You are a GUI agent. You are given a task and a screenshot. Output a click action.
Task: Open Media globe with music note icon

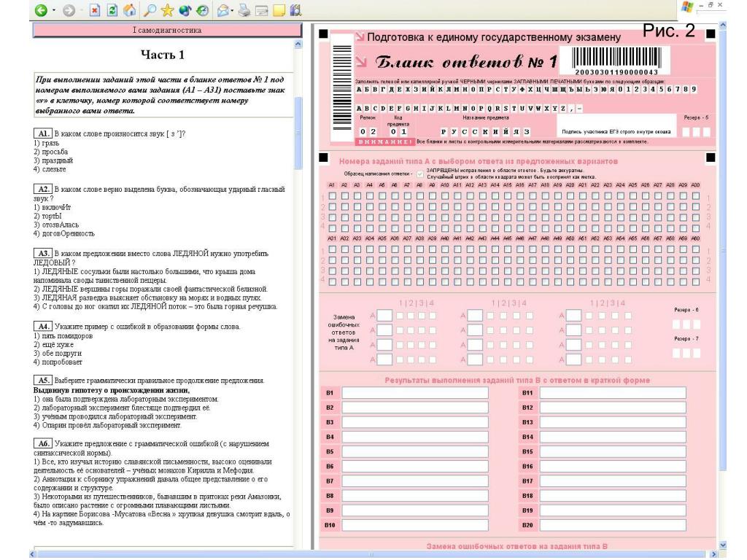[x=185, y=10]
